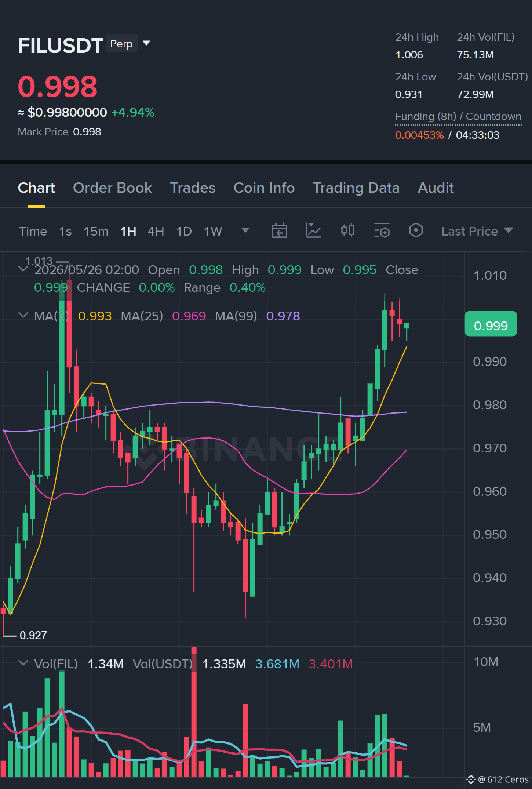
Task: Expand the FILUSDT Perp pair selector arrow
Action: (146, 43)
